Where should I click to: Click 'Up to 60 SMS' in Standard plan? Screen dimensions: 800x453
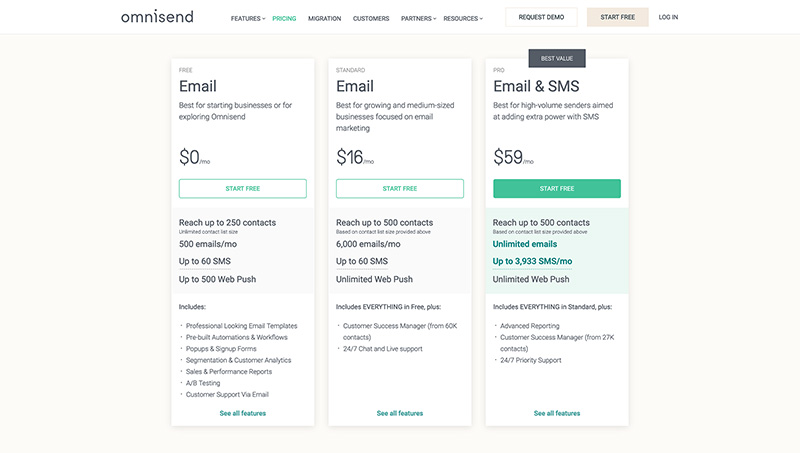pos(362,261)
